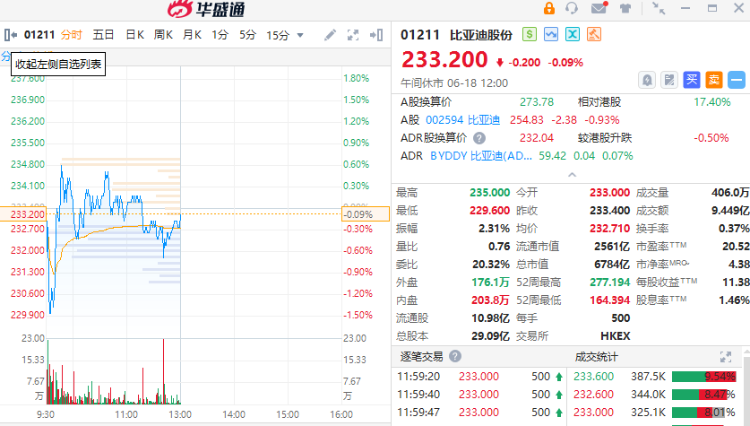Click the -0.09% price marker on chart axis

tap(365, 214)
